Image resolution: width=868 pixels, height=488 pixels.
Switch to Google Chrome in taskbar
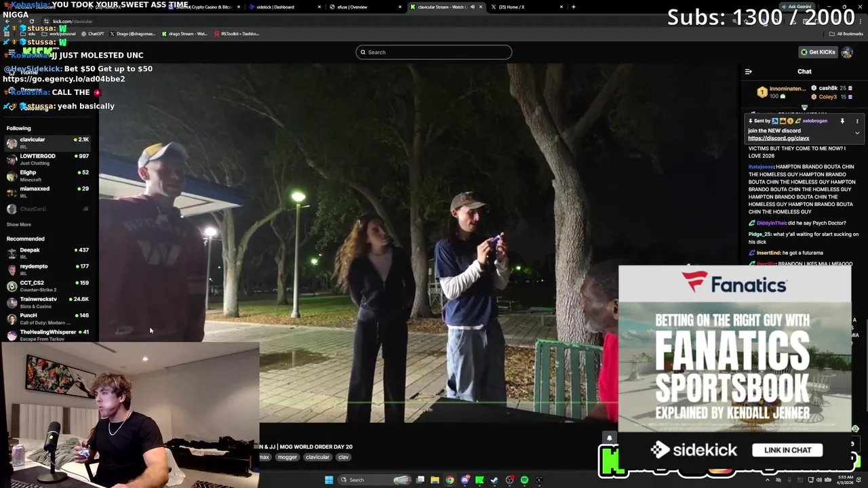pos(450,480)
